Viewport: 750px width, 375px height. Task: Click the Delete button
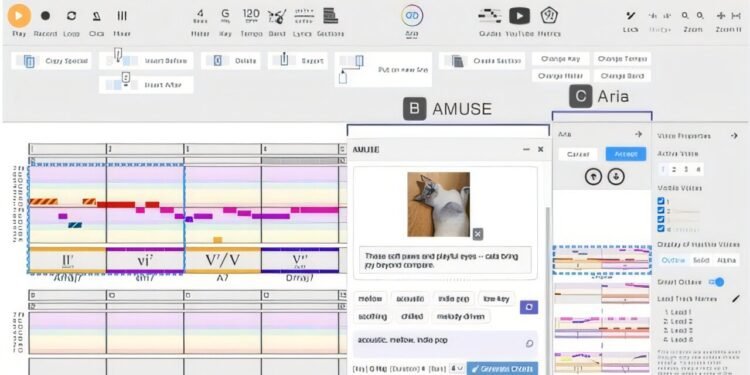click(231, 61)
